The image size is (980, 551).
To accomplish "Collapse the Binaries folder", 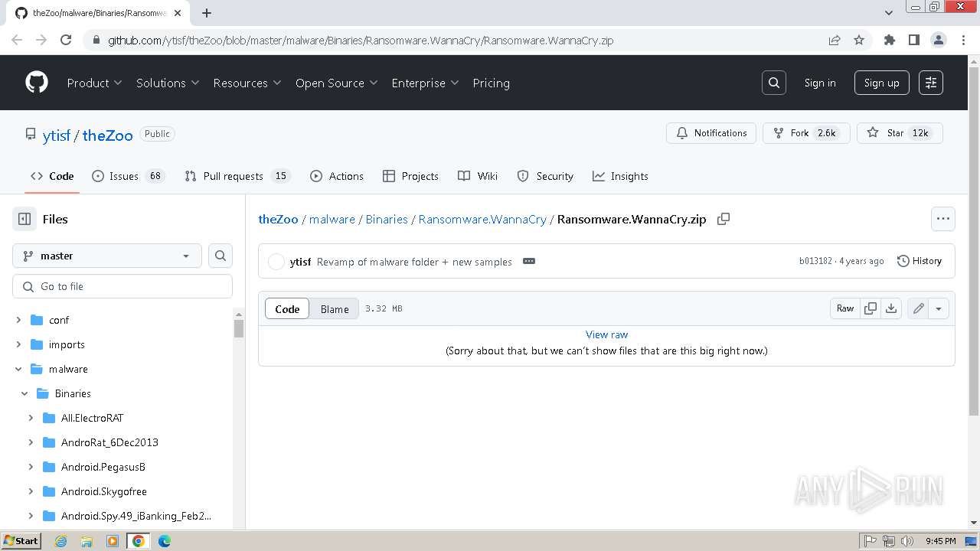I will [x=24, y=393].
